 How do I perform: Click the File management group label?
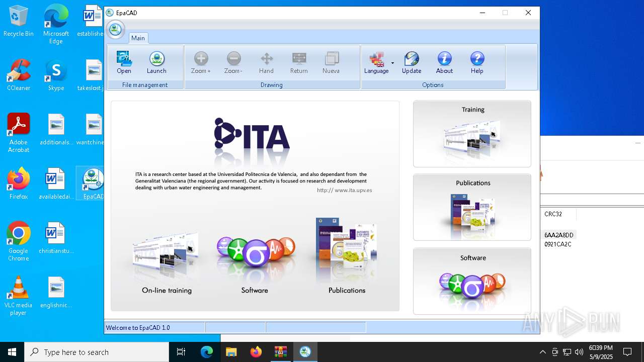(145, 85)
